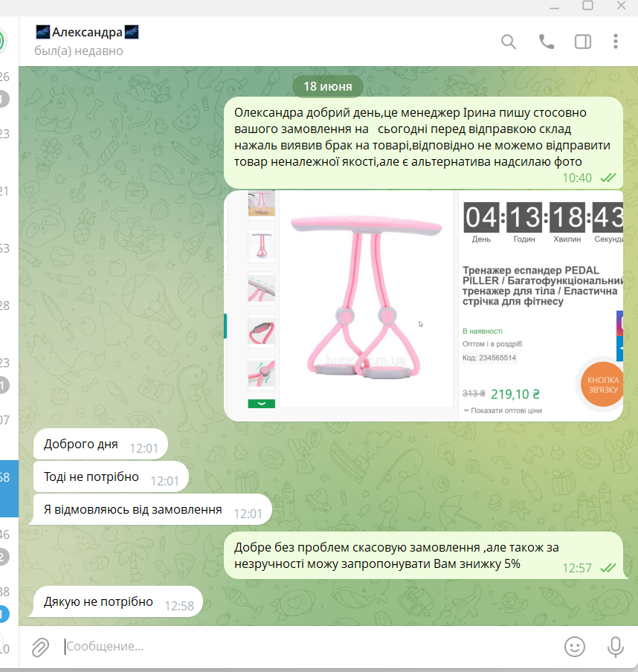This screenshot has height=672, width=638.
Task: Start a voice call with Александра
Action: tap(547, 42)
